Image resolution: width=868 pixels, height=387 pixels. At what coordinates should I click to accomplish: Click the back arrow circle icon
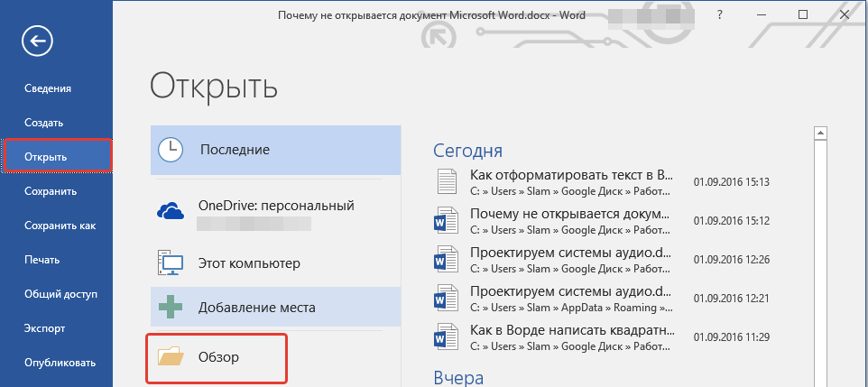[x=42, y=41]
